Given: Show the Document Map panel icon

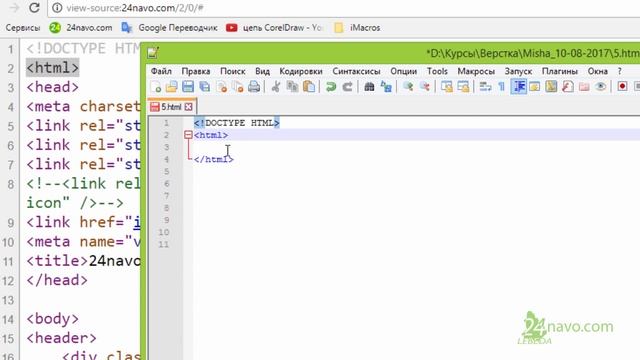Looking at the screenshot, I should pyautogui.click(x=551, y=87).
